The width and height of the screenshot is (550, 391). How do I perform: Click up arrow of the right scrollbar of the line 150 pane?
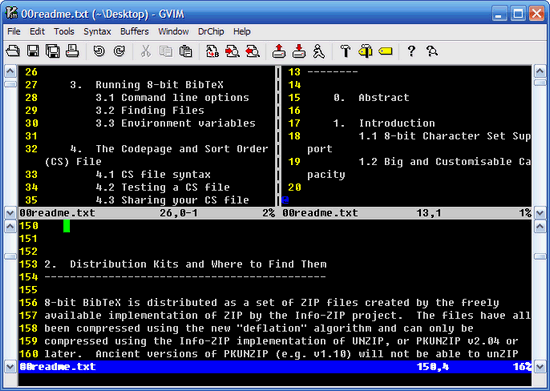(x=540, y=226)
